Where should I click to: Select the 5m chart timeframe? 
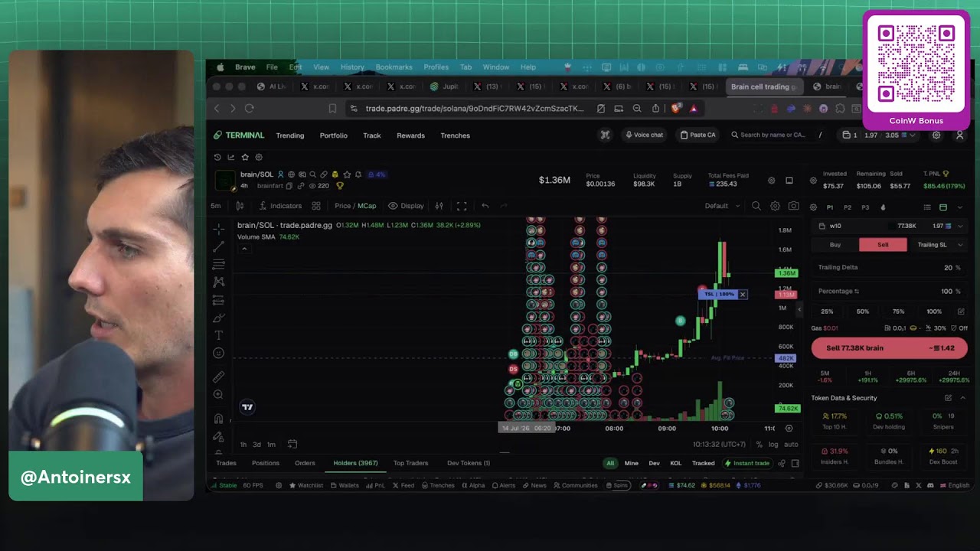pyautogui.click(x=216, y=206)
